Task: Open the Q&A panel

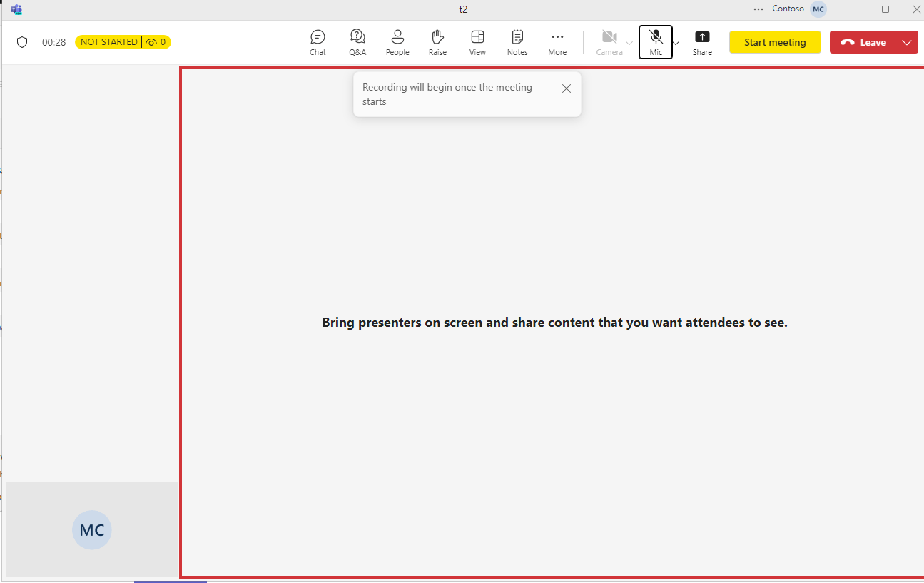Action: 357,41
